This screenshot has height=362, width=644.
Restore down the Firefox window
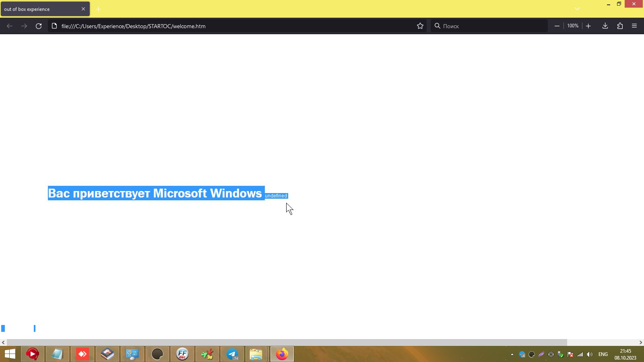click(619, 4)
